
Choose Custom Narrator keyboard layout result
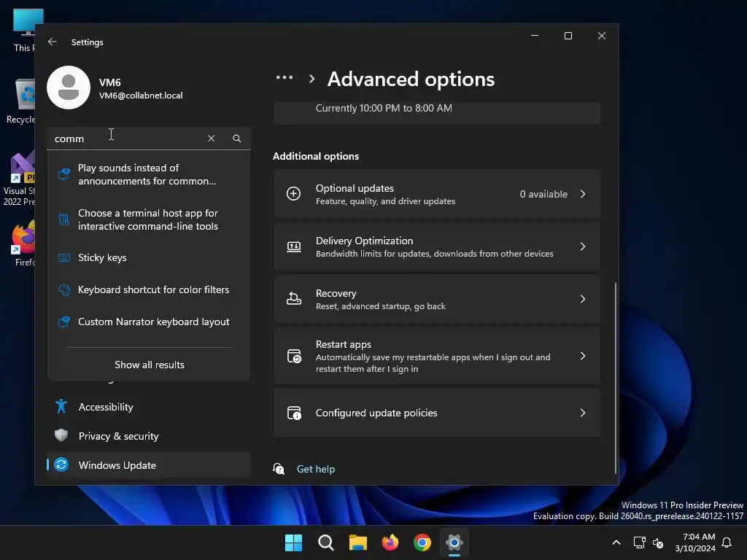[x=149, y=322]
